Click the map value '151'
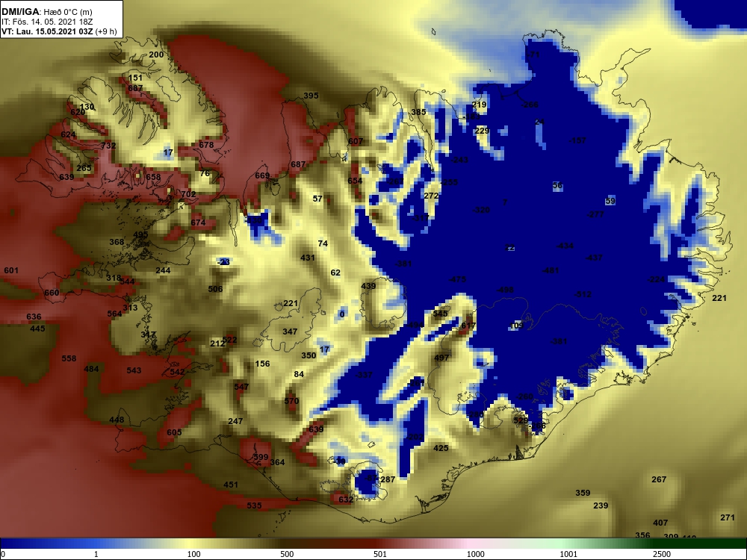 click(x=135, y=78)
